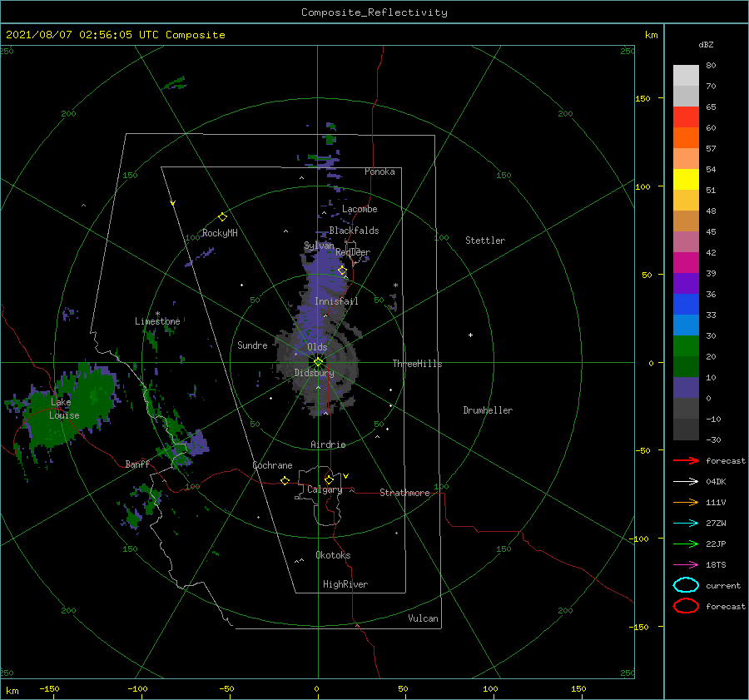This screenshot has width=749, height=700.
Task: Click the RockyMH label
Action: coord(220,233)
